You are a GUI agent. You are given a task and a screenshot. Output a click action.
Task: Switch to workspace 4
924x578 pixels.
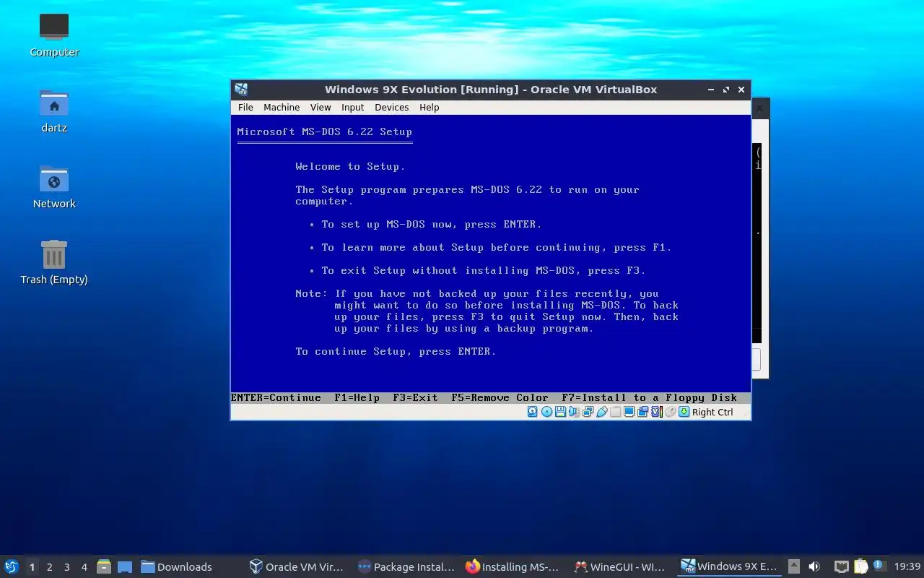pos(84,567)
